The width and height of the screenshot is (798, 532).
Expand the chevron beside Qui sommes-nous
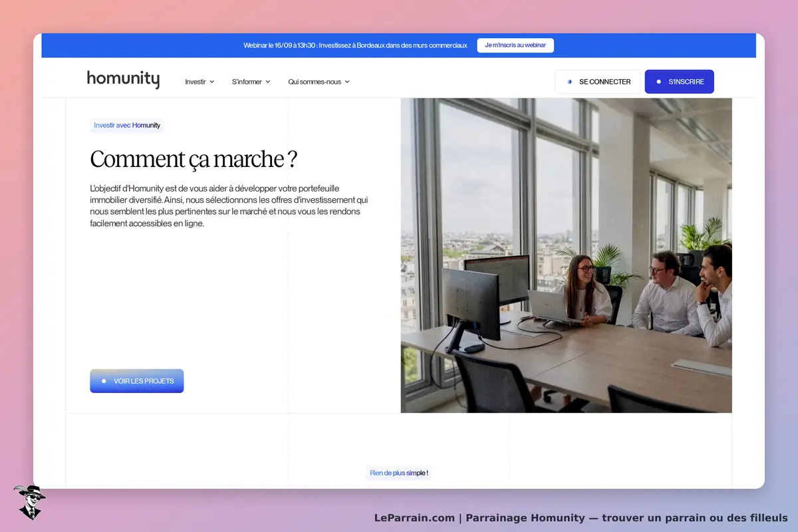[347, 82]
